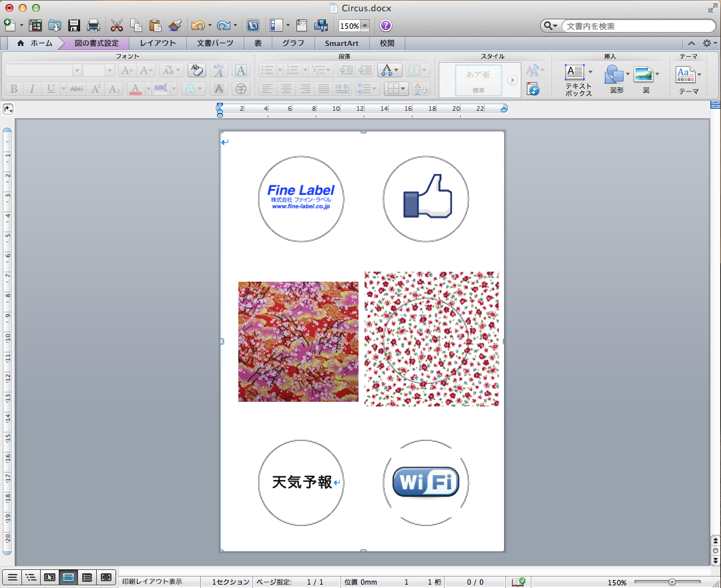
Task: Open the Toolbox window
Action: coord(302,25)
